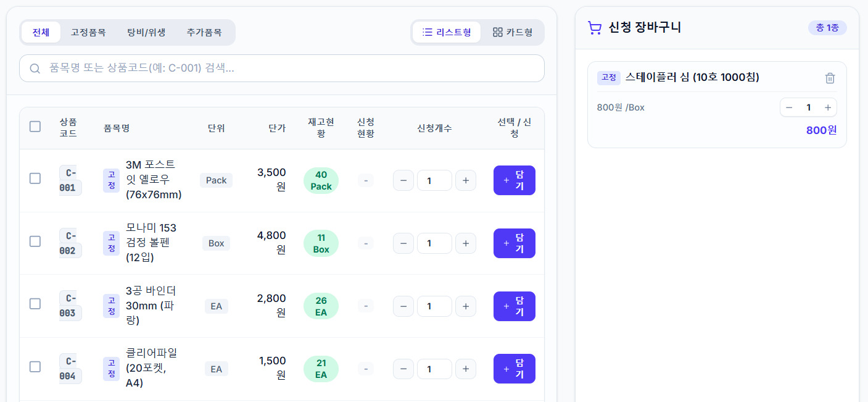Image resolution: width=868 pixels, height=402 pixels.
Task: Click the 스테이플러 심 (10호 1000침) cart title
Action: [692, 77]
